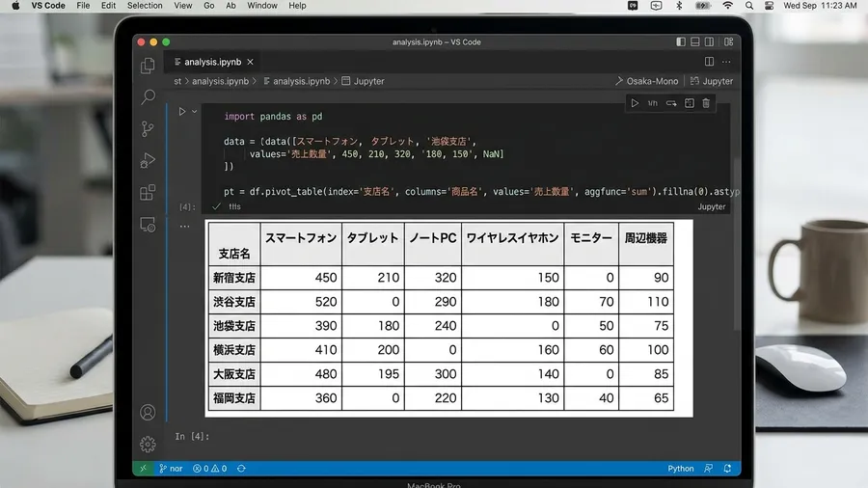Open Spotlight search in menu bar
The width and height of the screenshot is (868, 488).
(x=749, y=6)
